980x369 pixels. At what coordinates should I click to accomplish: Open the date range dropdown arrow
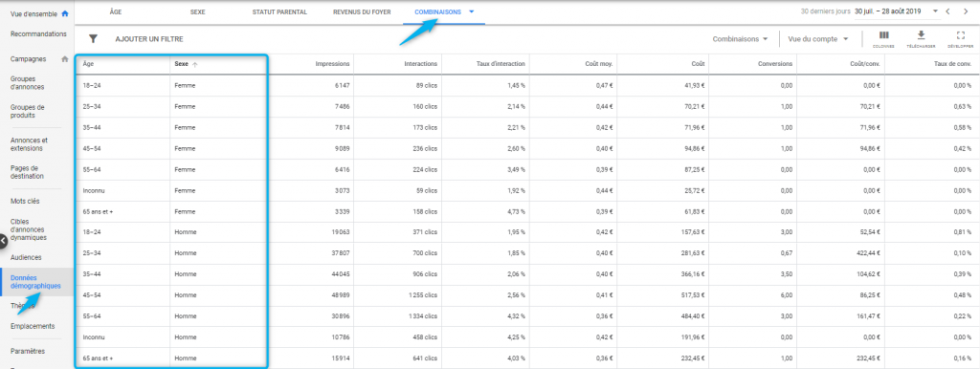935,11
